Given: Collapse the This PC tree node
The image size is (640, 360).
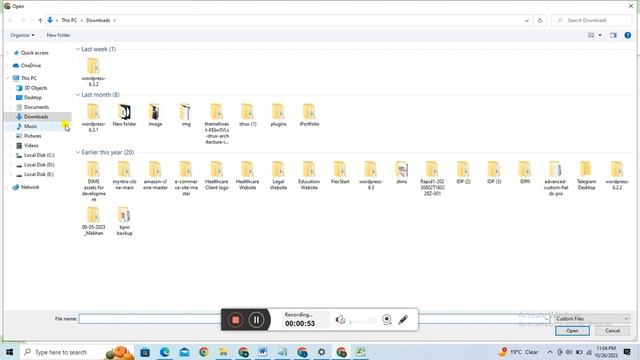Looking at the screenshot, I should tap(8, 78).
